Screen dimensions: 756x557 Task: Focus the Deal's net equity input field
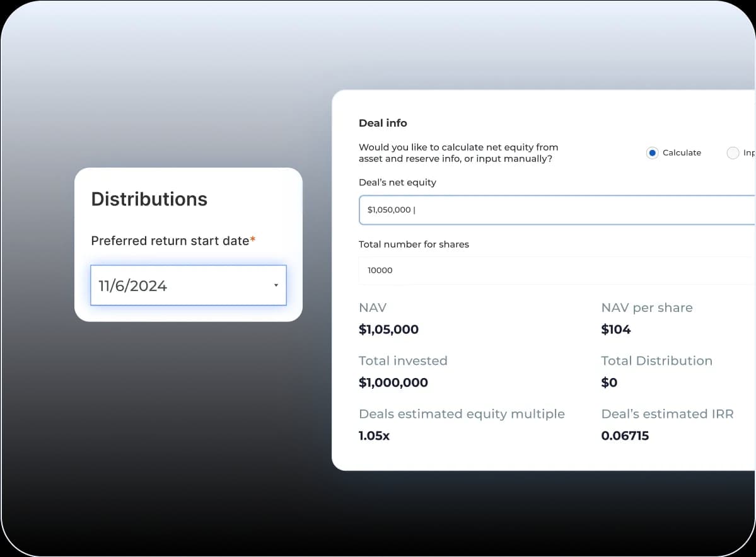coord(555,210)
